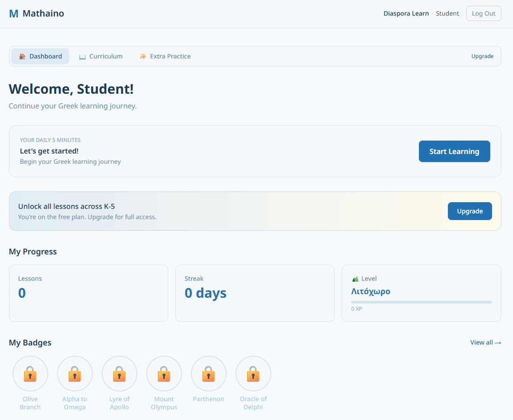The image size is (513, 420).
Task: Click the Start Learning button
Action: pyautogui.click(x=454, y=151)
